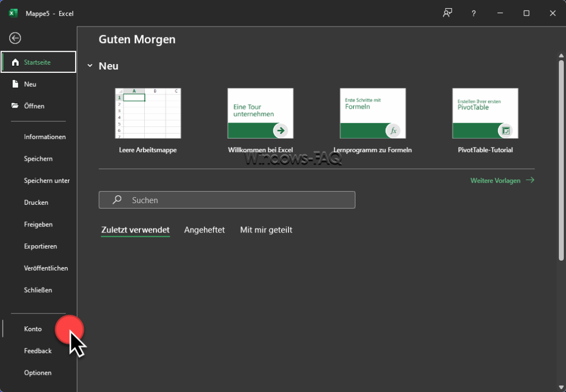566x392 pixels.
Task: Open Excel Optionen
Action: pos(38,373)
